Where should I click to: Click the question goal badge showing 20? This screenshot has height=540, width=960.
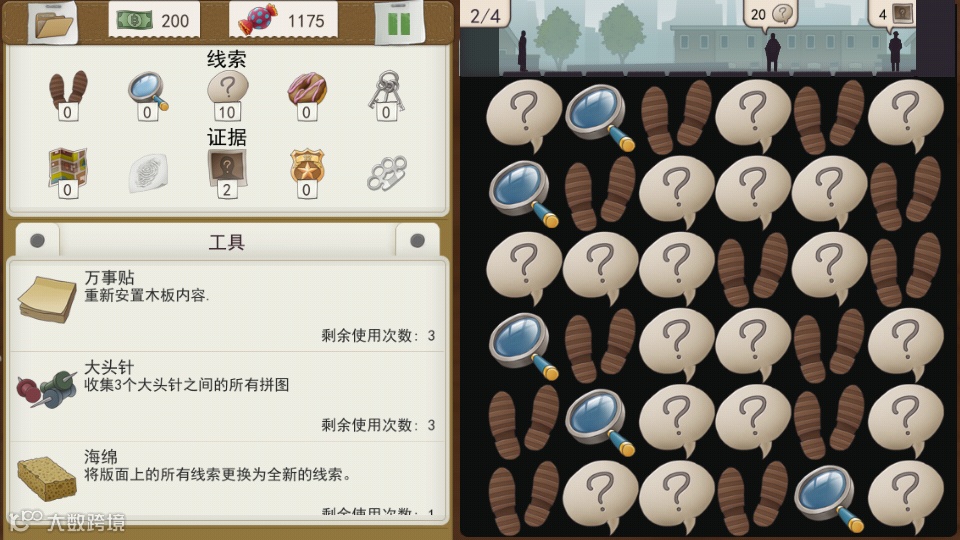click(770, 13)
